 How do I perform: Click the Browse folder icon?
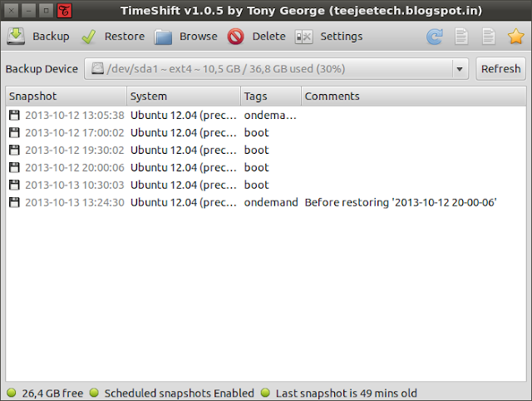pos(163,37)
